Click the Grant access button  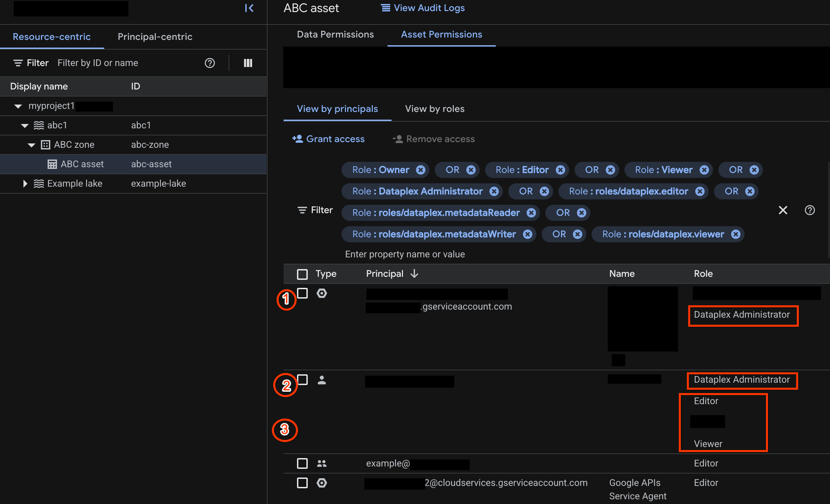(x=329, y=139)
